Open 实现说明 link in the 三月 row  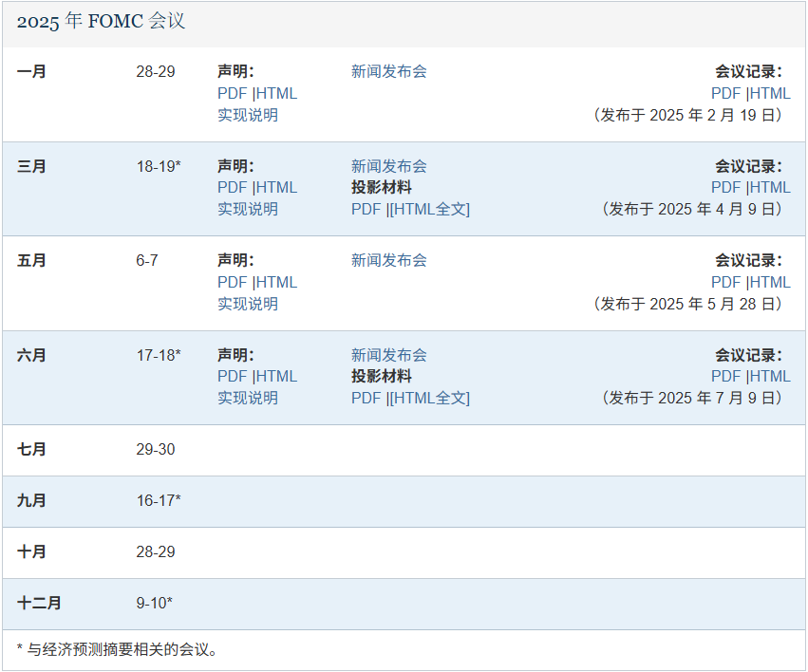[248, 209]
